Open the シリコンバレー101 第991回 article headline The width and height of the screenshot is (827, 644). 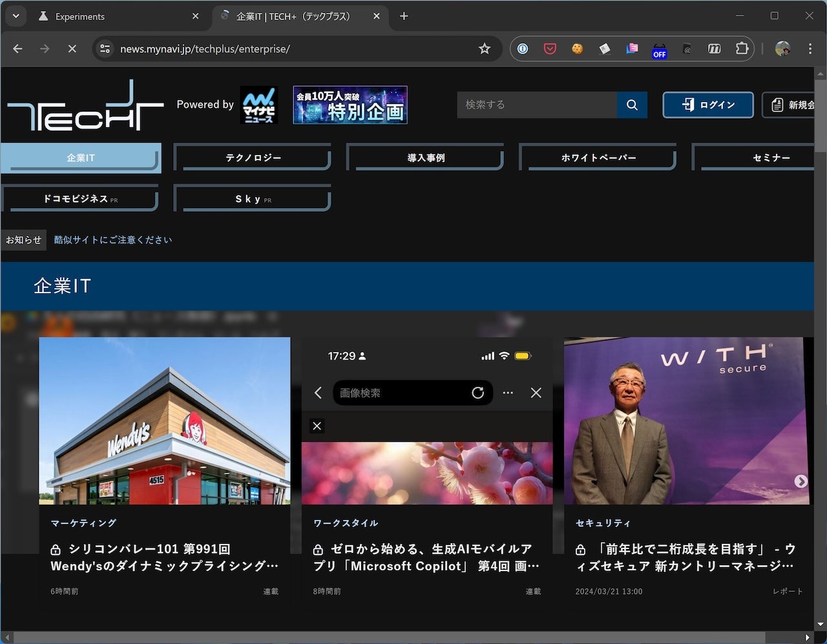[x=165, y=557]
